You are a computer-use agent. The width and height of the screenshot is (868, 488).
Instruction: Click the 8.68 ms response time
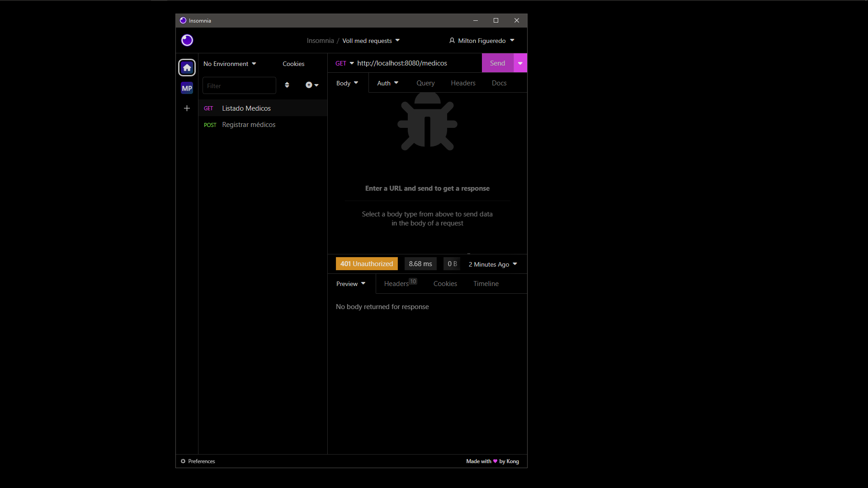click(x=420, y=264)
